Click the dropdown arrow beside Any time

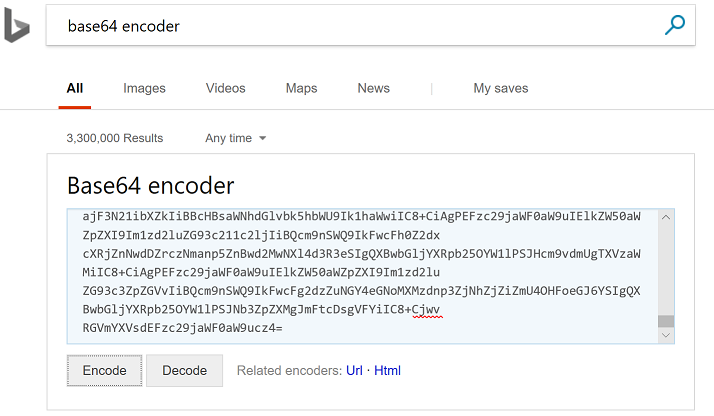pyautogui.click(x=262, y=138)
